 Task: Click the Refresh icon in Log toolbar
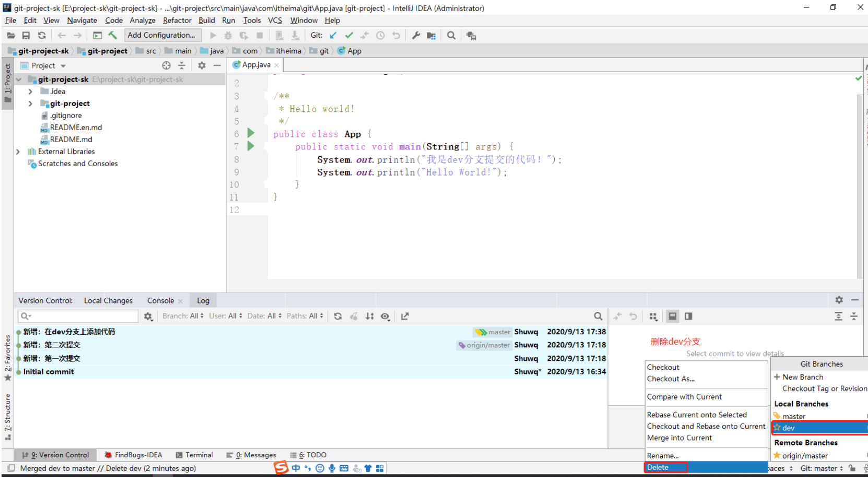click(x=338, y=316)
